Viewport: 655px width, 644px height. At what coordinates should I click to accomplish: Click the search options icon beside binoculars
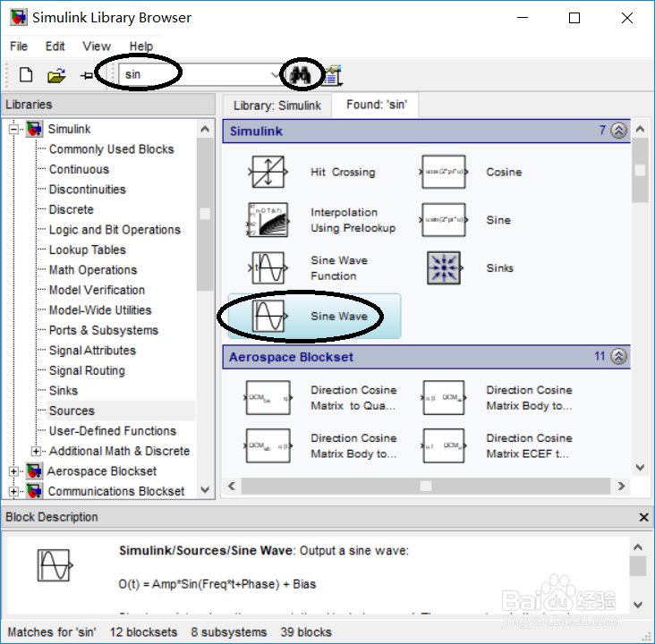point(332,75)
